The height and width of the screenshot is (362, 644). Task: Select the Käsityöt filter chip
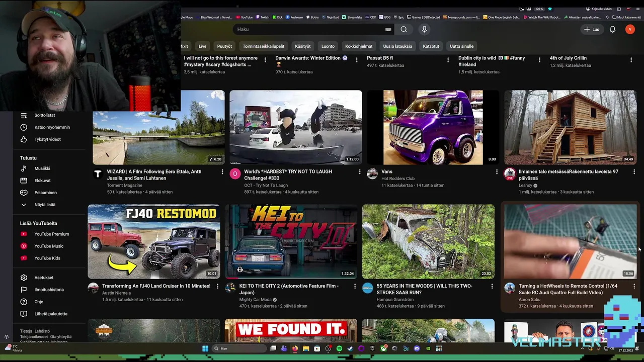(x=302, y=46)
